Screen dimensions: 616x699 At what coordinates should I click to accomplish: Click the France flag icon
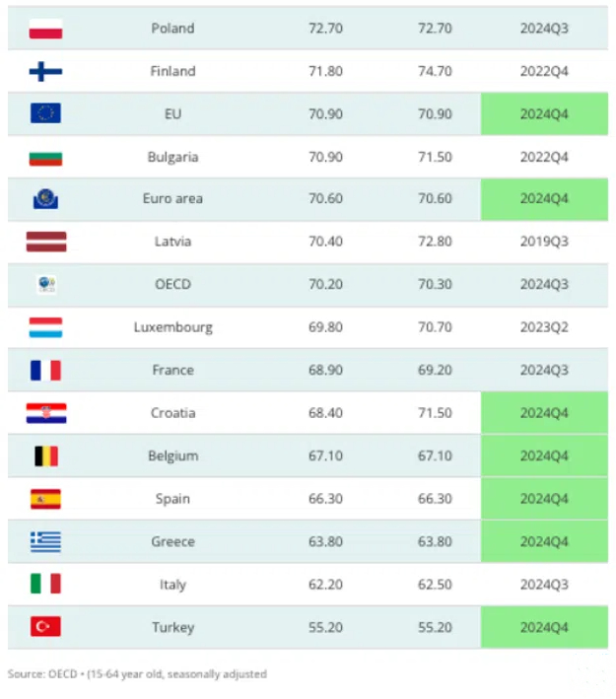click(x=45, y=371)
